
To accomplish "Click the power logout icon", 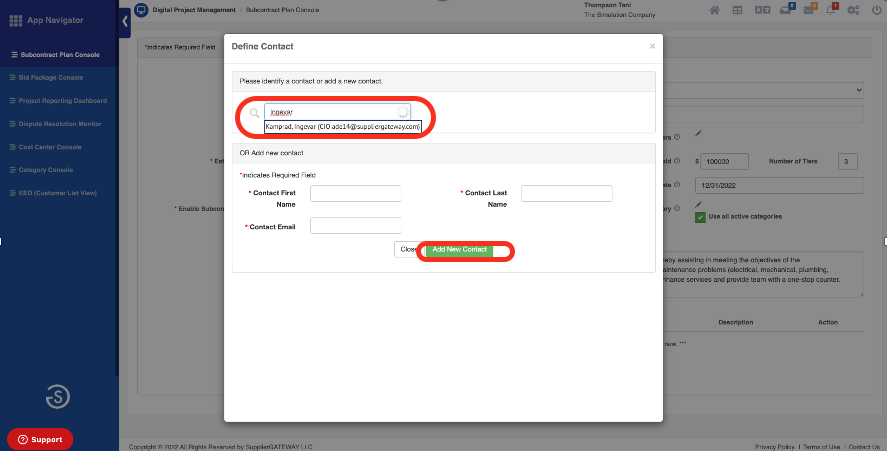I will 876,10.
